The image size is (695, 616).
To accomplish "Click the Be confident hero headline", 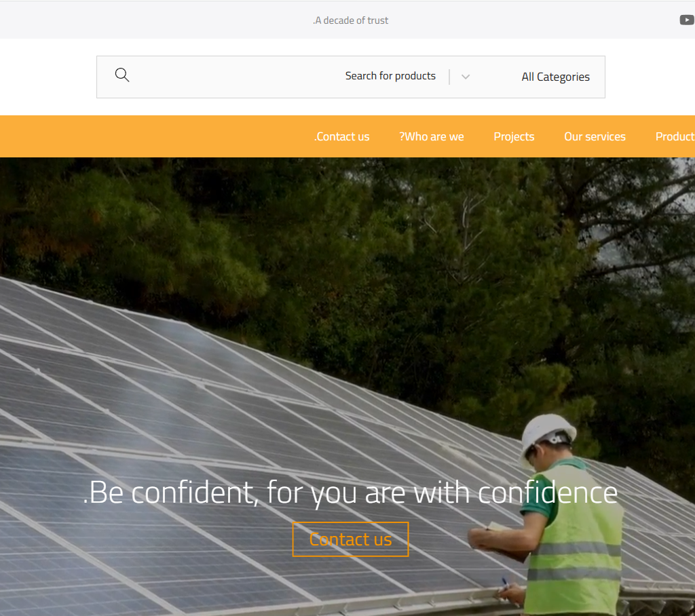I will (x=351, y=493).
